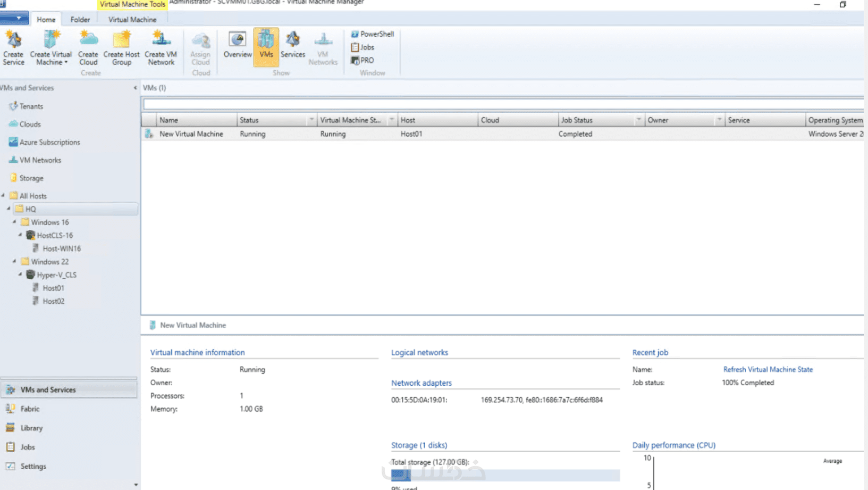Select Host01 in the hosts tree
This screenshot has height=490, width=868.
pos(48,288)
